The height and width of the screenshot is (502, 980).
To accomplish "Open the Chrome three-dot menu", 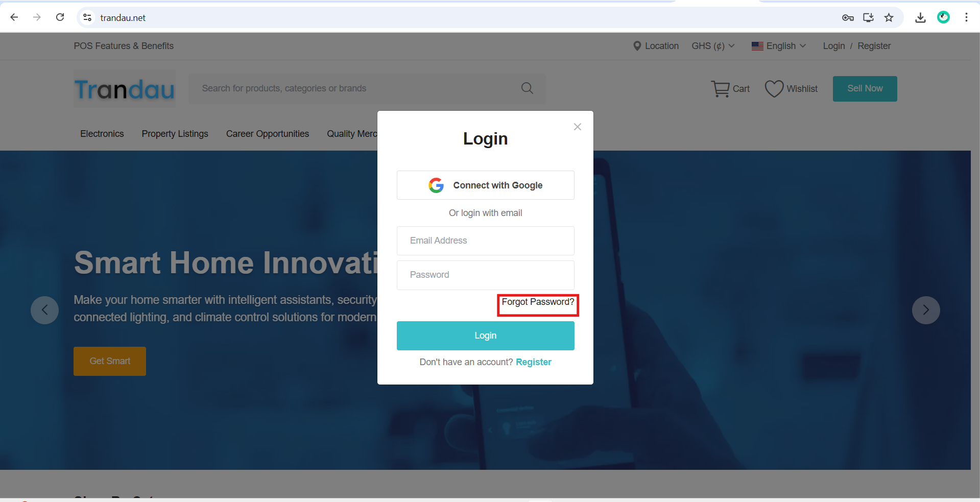I will tap(966, 17).
